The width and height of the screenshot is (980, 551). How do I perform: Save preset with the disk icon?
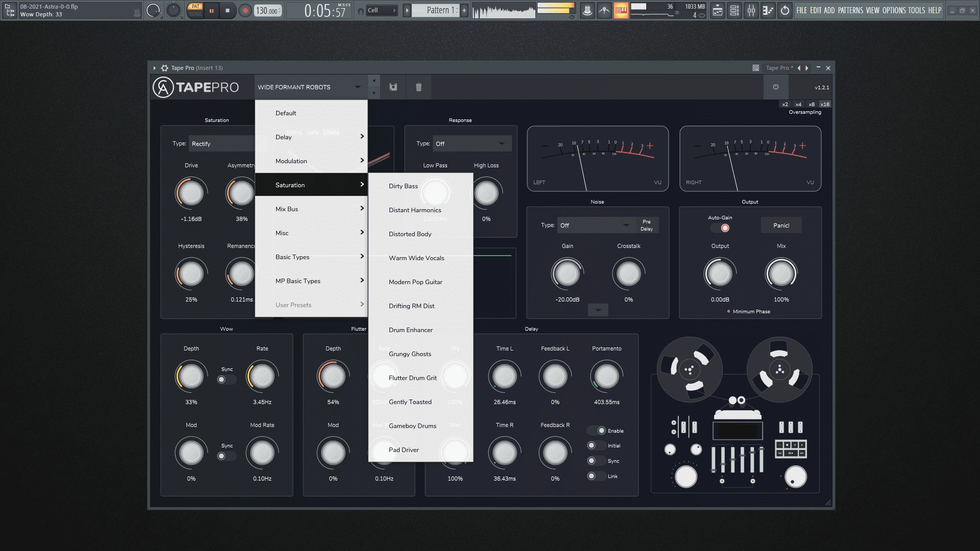click(393, 87)
